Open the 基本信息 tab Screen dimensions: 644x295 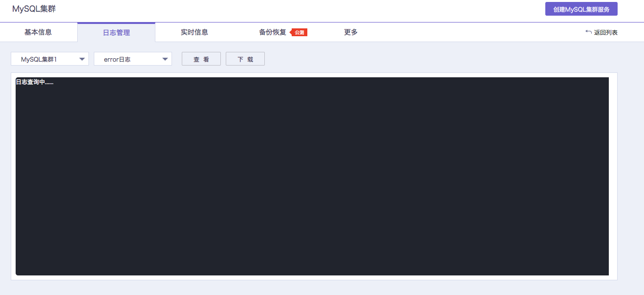(38, 32)
